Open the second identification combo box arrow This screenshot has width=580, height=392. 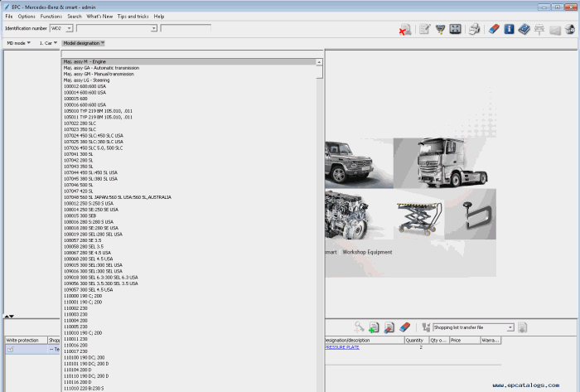pyautogui.click(x=154, y=28)
